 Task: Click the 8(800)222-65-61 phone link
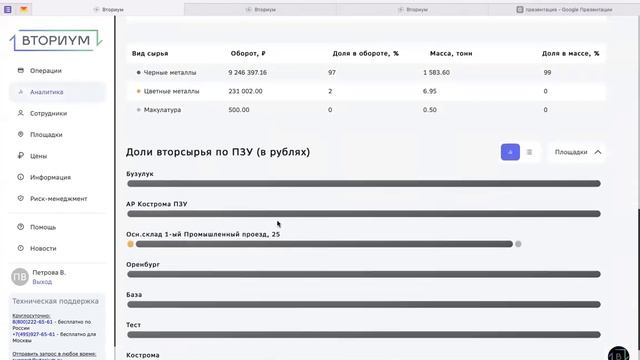[32, 322]
